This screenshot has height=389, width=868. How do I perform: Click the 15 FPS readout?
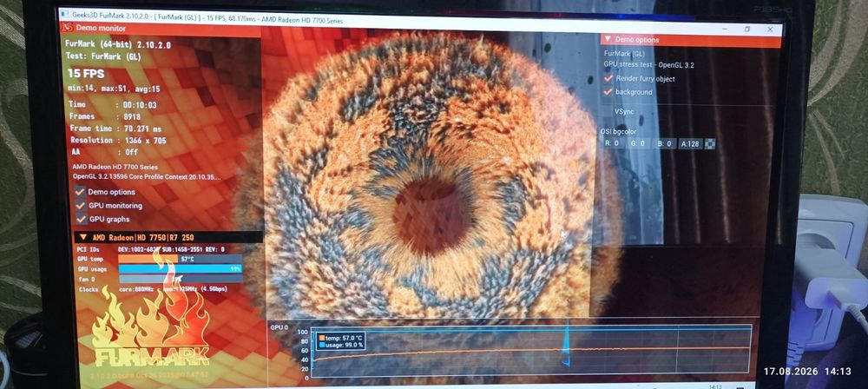[86, 74]
